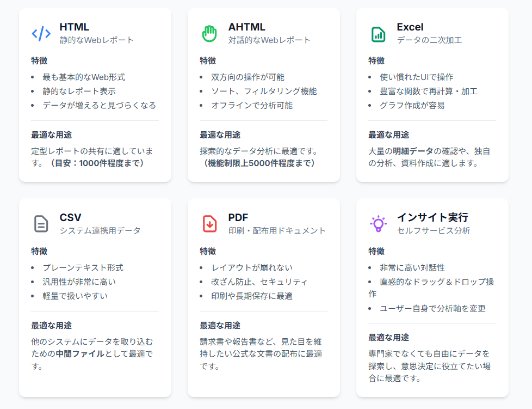Click the 静的なWebレポート subtitle

(x=96, y=40)
